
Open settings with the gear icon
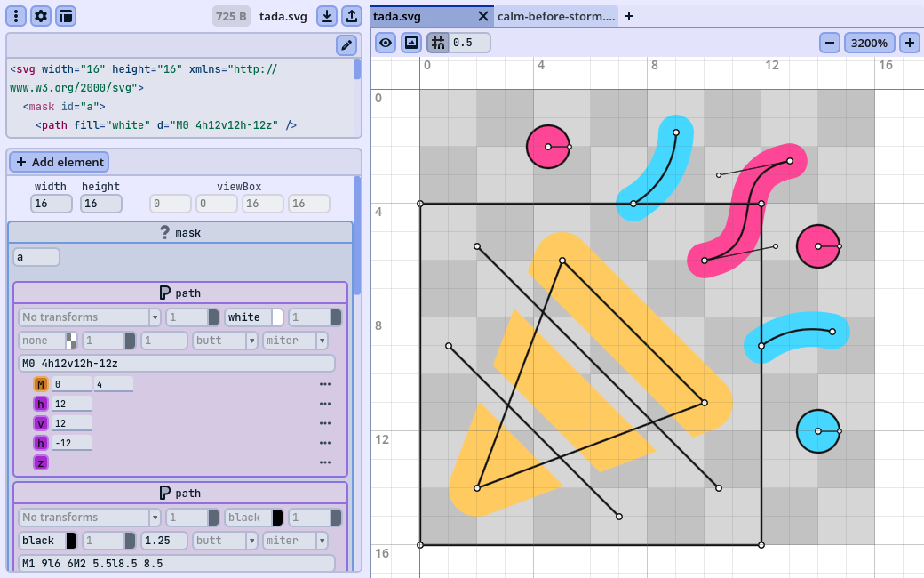click(41, 16)
